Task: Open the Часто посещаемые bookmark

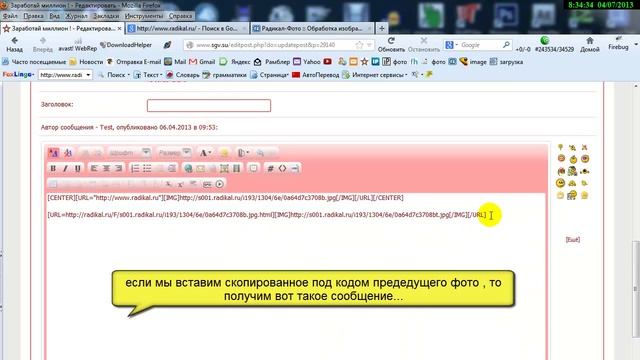Action: 34,62
